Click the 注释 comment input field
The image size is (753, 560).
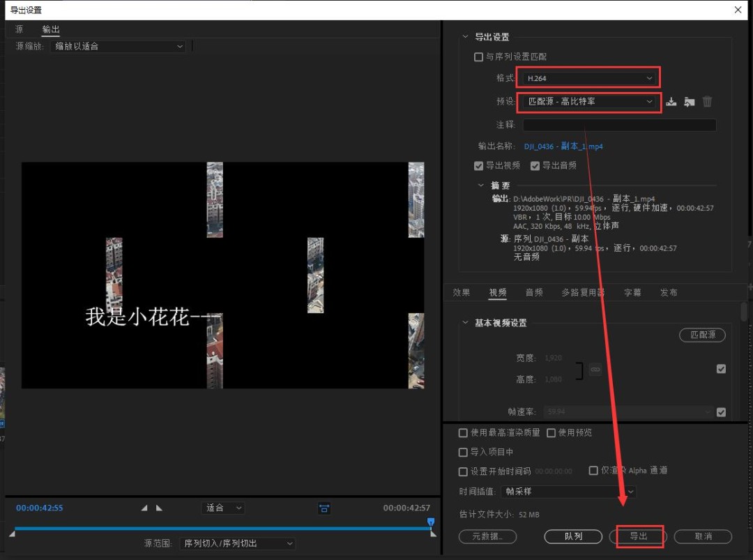(618, 124)
